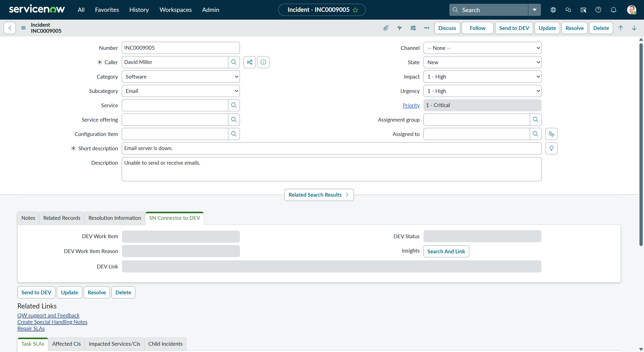Open the personalize form sliders icon
This screenshot has height=352, width=644.
tap(413, 28)
